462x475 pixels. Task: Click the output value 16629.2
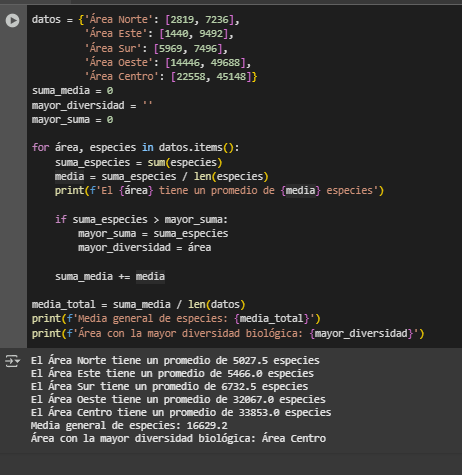tap(207, 426)
